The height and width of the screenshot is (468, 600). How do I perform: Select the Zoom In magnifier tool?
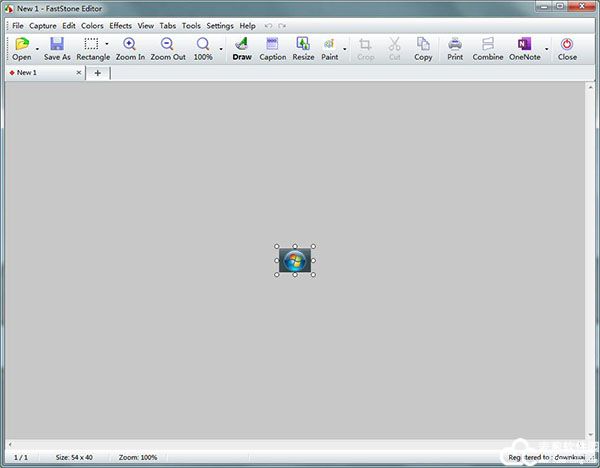(x=129, y=45)
